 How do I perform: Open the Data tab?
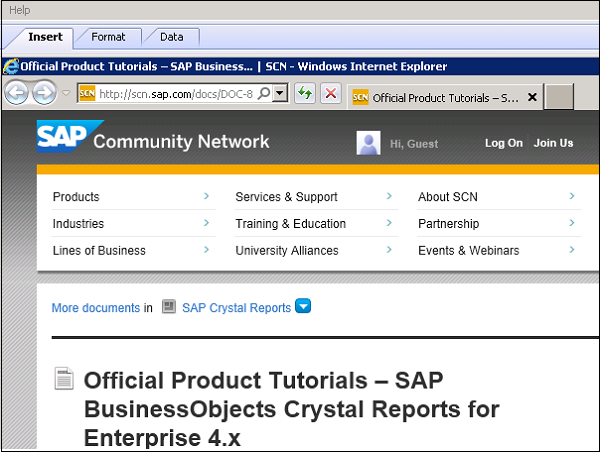[x=171, y=37]
